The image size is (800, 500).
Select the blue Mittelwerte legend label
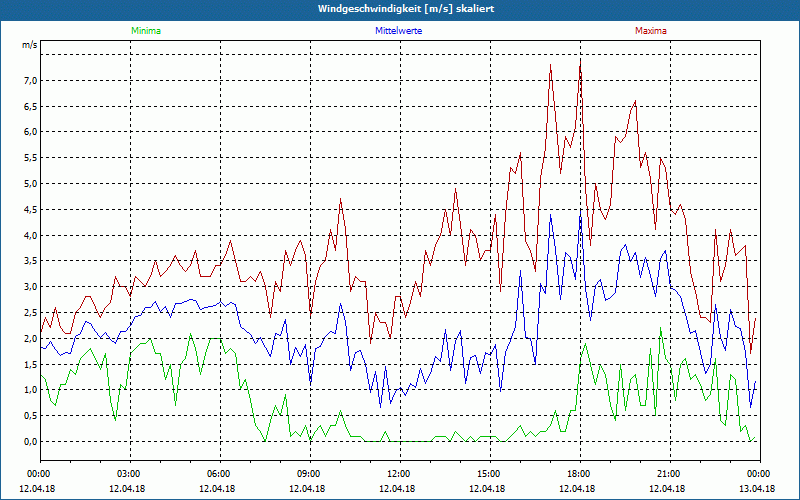(x=398, y=31)
